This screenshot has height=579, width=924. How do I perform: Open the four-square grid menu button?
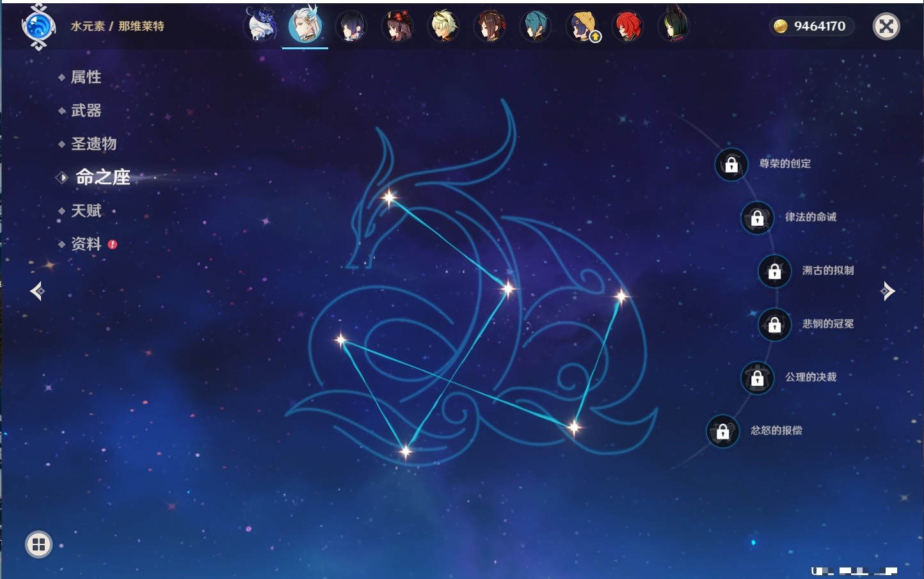(x=38, y=544)
